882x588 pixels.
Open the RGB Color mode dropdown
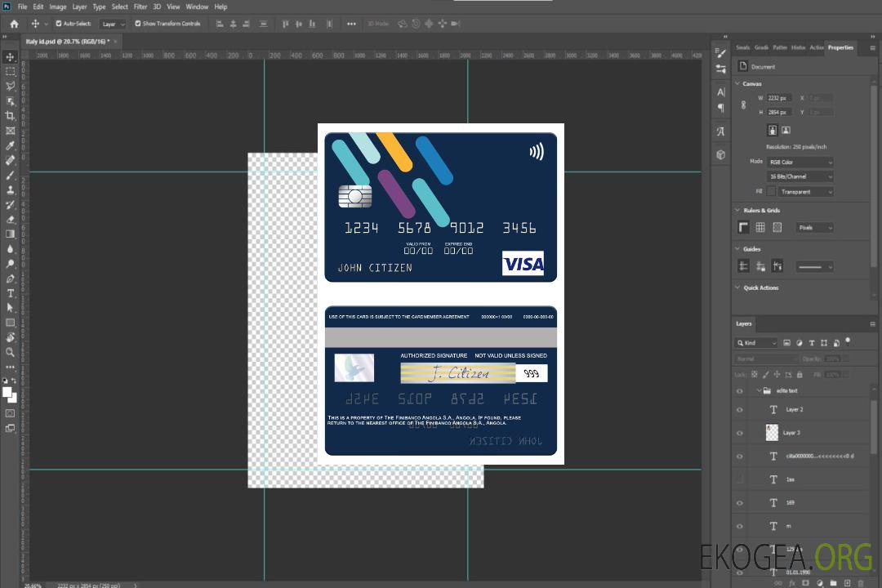pyautogui.click(x=800, y=162)
